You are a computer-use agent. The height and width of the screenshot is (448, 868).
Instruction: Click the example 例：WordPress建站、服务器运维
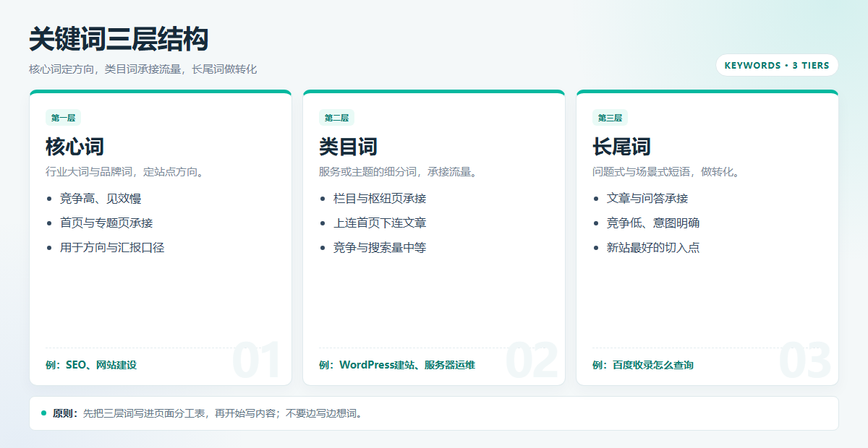point(397,366)
